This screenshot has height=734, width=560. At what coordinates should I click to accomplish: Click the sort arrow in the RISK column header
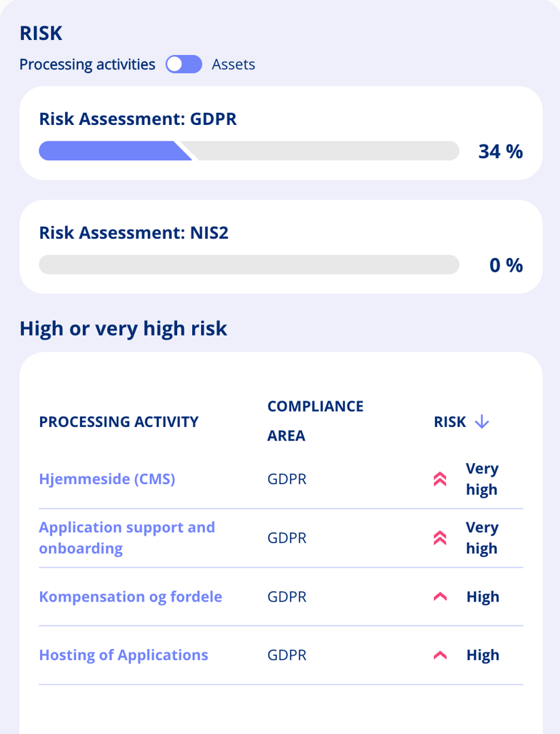481,421
